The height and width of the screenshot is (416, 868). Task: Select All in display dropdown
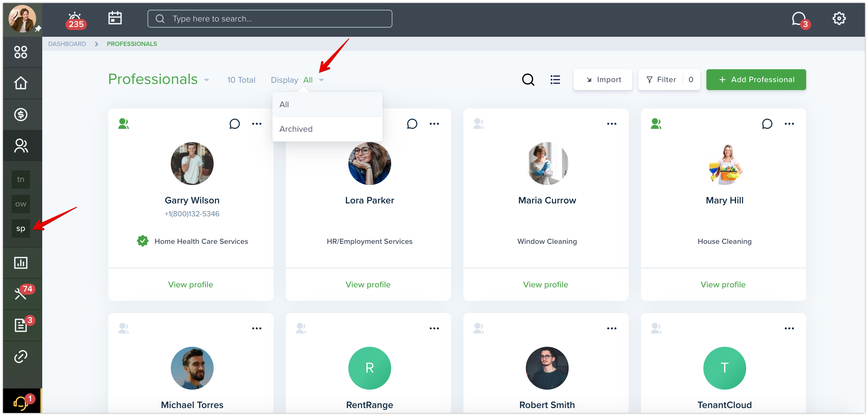(327, 104)
